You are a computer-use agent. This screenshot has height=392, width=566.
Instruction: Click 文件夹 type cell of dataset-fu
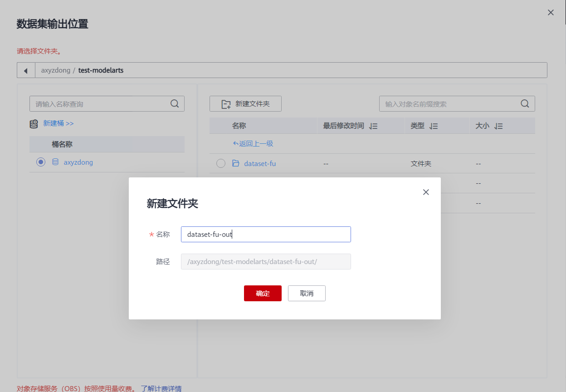[421, 163]
